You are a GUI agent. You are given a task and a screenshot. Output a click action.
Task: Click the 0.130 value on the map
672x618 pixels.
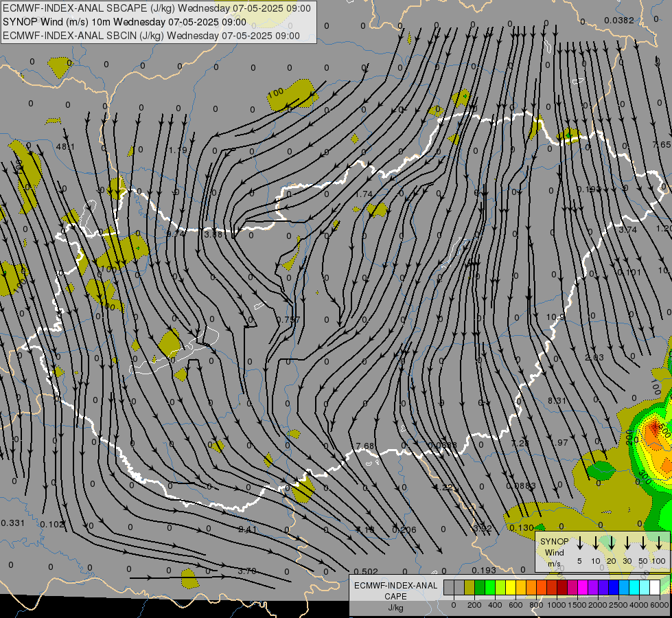522,528
